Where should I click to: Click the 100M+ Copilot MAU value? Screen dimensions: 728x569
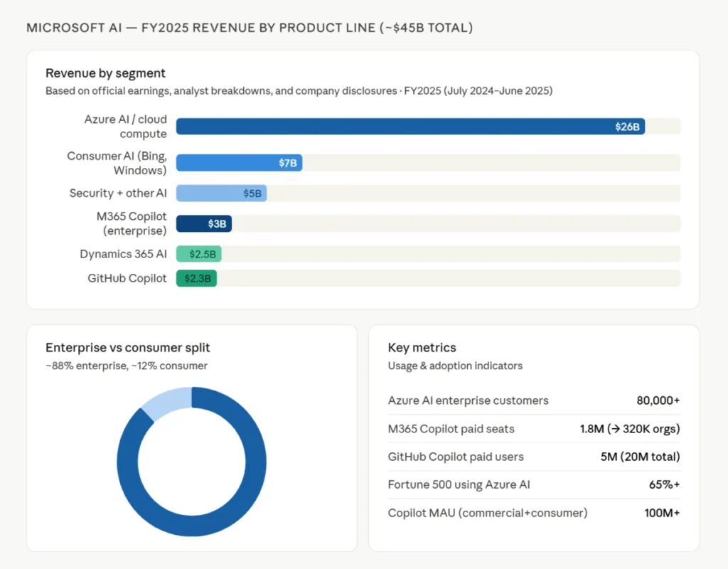click(662, 513)
